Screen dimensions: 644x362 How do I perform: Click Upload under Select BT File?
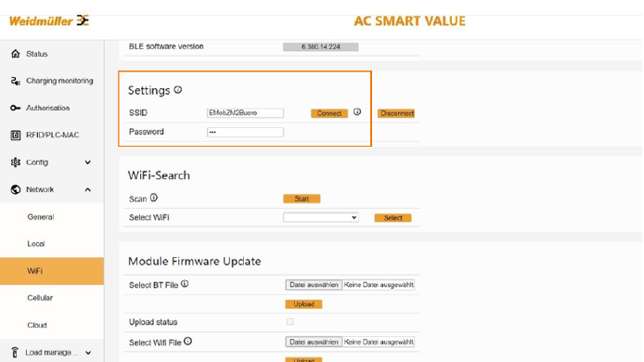pos(303,304)
